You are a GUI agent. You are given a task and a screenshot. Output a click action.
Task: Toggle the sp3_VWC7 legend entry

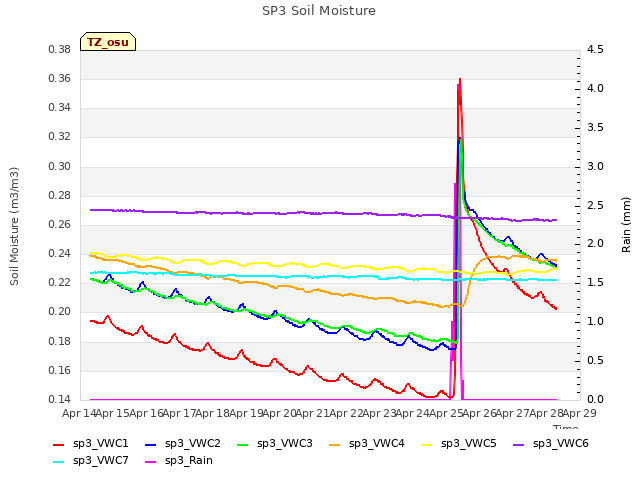click(91, 461)
